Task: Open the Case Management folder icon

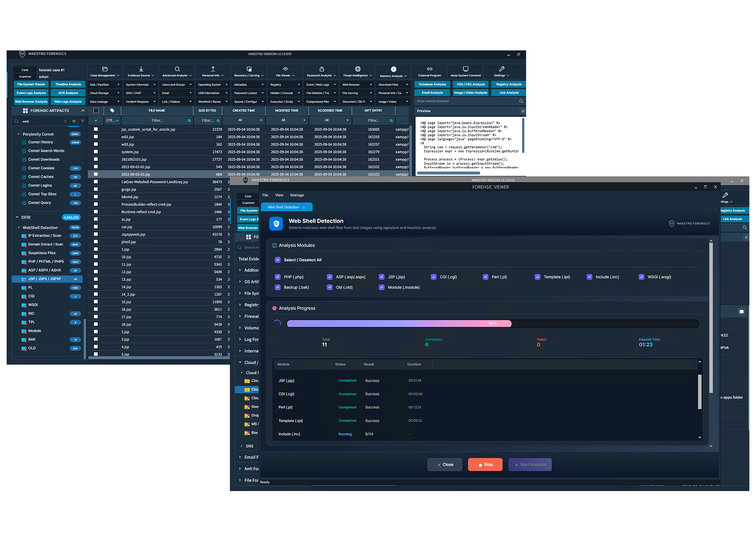Action: click(x=105, y=69)
